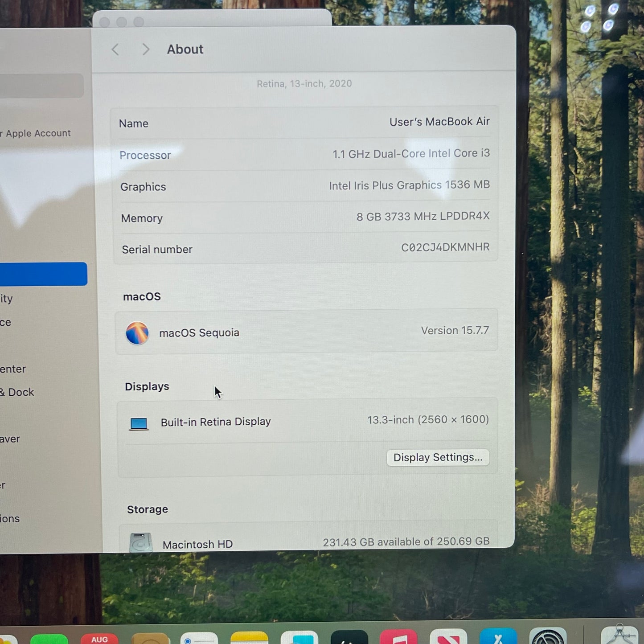Click "13.3-inch (2560 × 1600)" text
Viewport: 644px width, 644px height.
pyautogui.click(x=428, y=420)
